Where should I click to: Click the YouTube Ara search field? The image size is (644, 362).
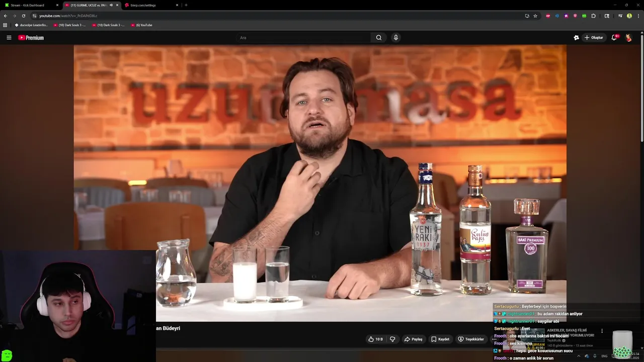pos(303,38)
